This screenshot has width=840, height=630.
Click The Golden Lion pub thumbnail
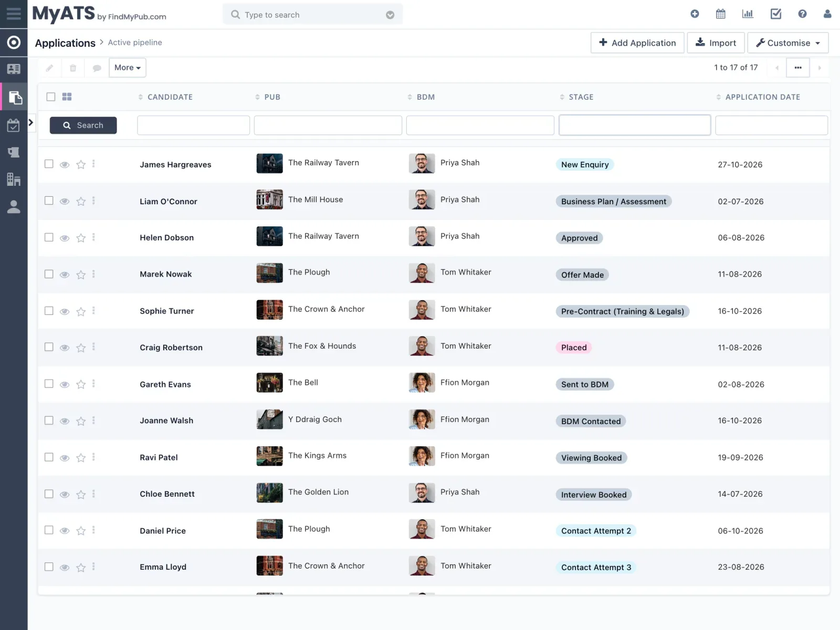pos(269,493)
